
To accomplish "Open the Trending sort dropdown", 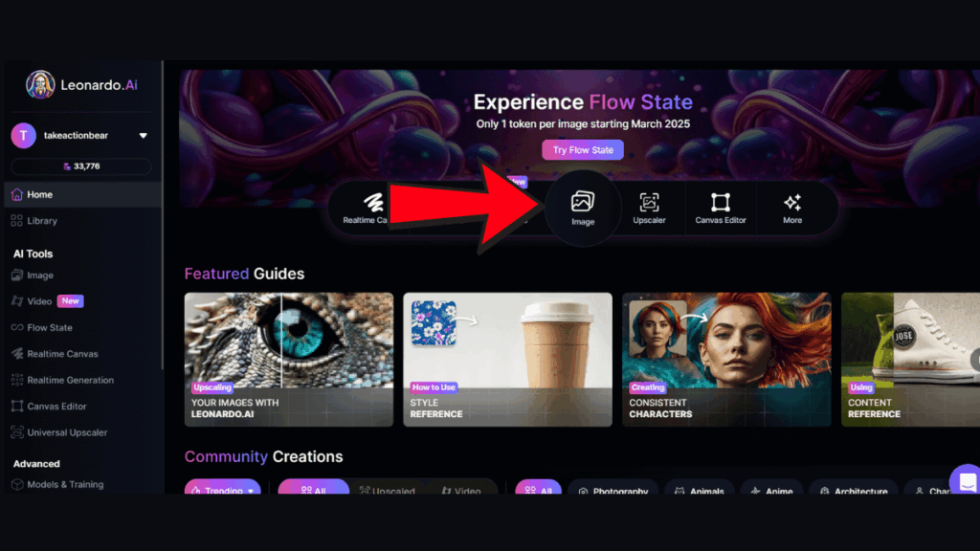I will (x=222, y=489).
